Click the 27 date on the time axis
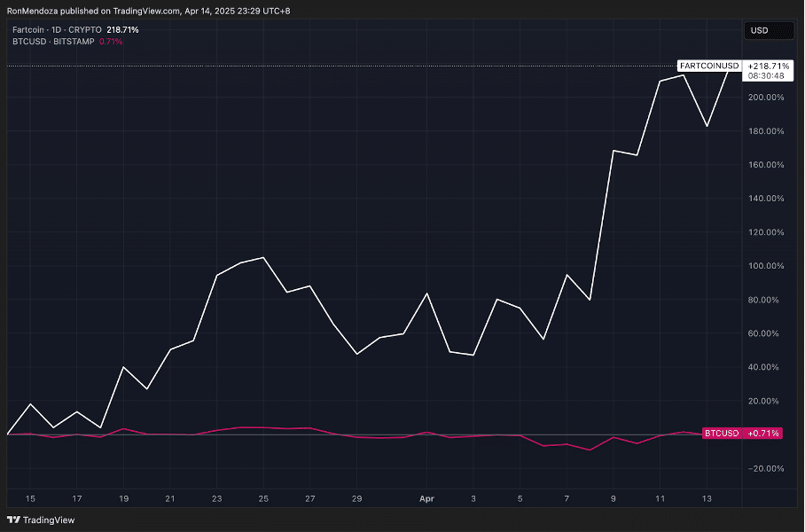805x532 pixels. (x=310, y=498)
